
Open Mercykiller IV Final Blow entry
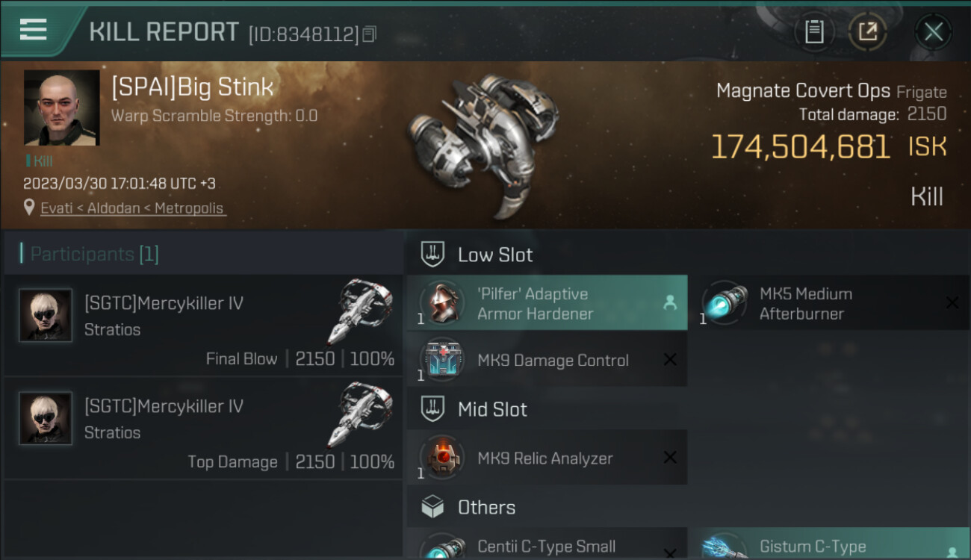point(202,325)
